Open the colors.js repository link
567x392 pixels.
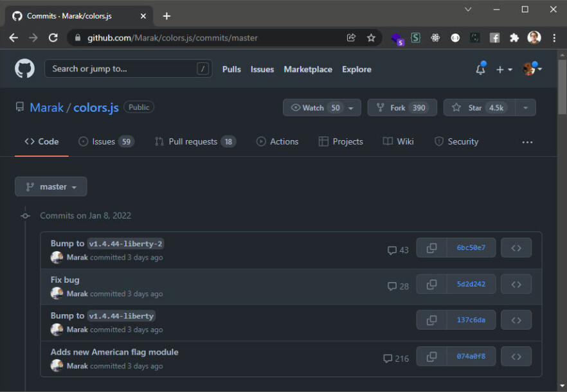point(96,108)
